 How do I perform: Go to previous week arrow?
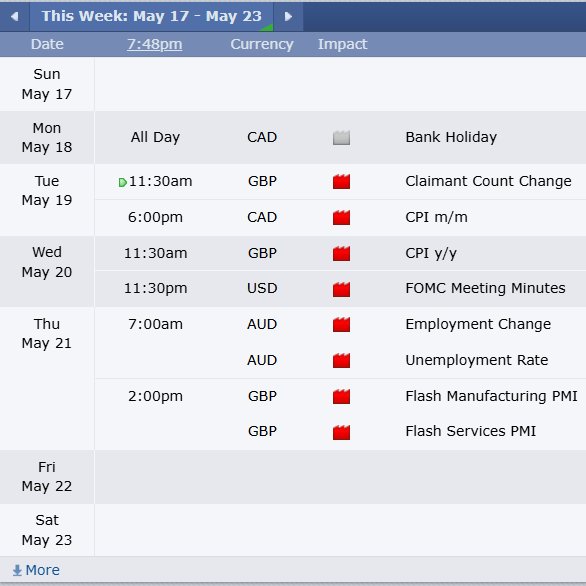click(x=15, y=16)
